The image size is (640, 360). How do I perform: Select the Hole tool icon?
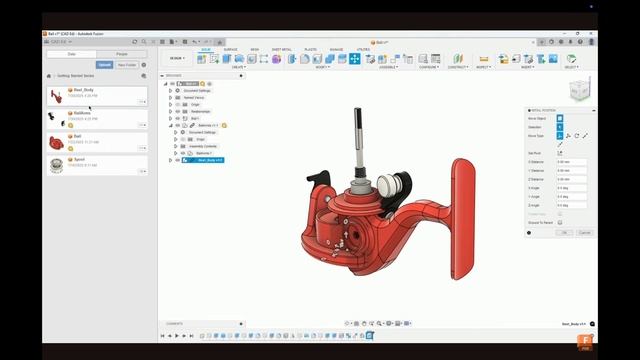(x=251, y=59)
